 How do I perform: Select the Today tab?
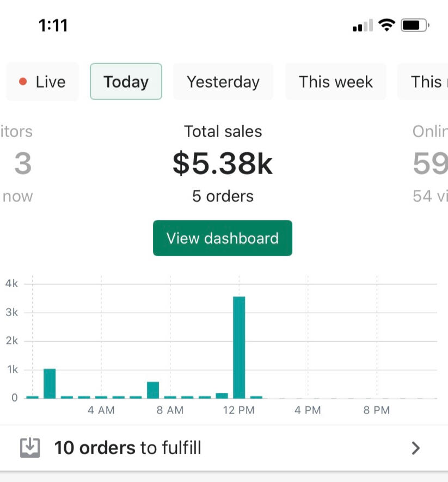point(126,82)
